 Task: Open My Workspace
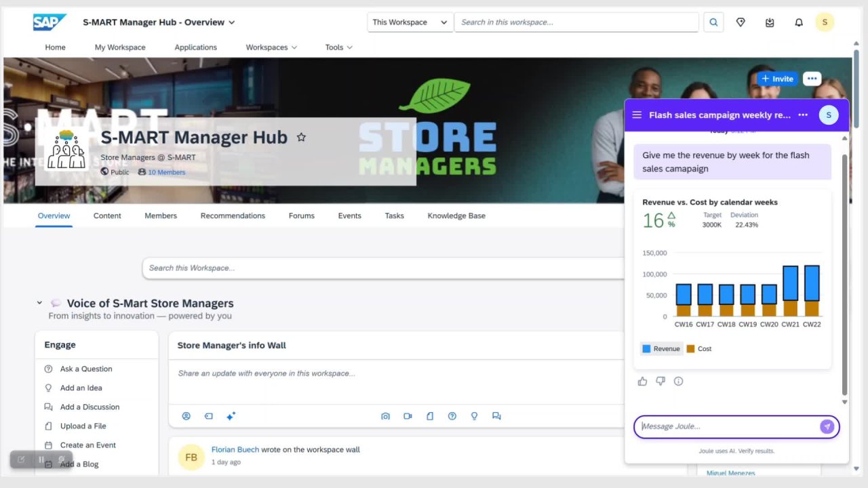[x=120, y=47]
